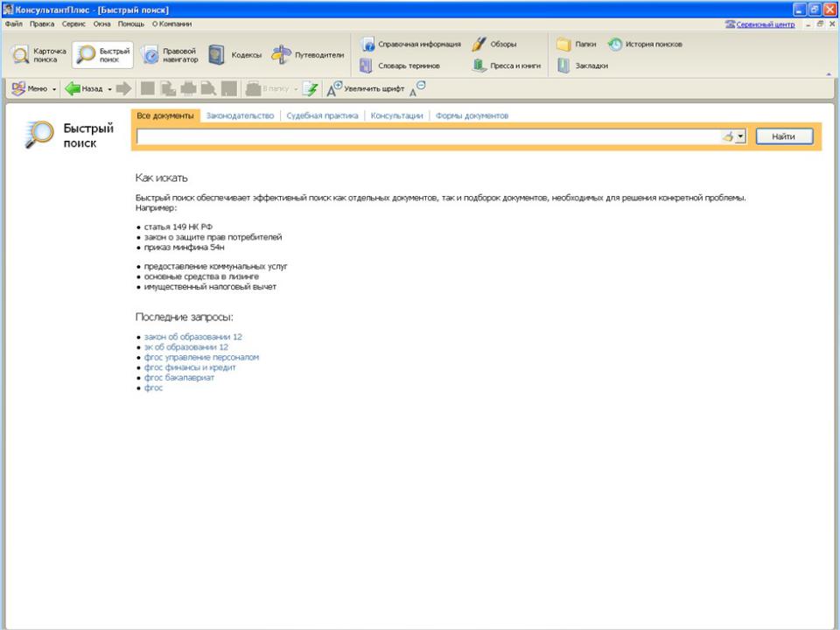Image resolution: width=840 pixels, height=630 pixels.
Task: Click example закон о защите прав потребителей
Action: click(x=213, y=237)
